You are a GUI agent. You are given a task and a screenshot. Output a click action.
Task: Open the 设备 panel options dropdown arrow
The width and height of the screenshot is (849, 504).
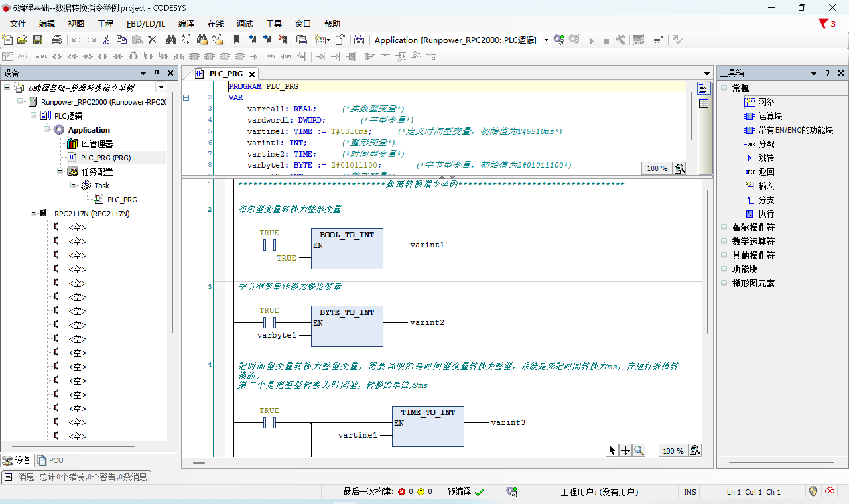[x=143, y=73]
